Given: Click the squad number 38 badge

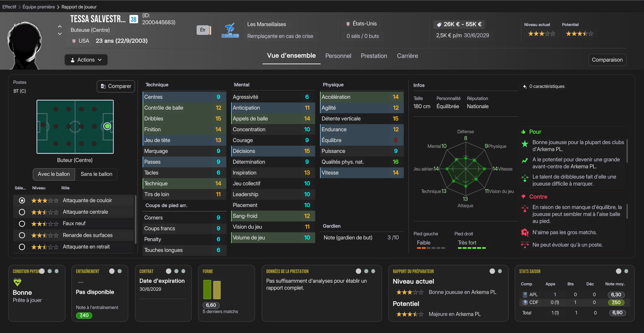Looking at the screenshot, I should pos(133,19).
